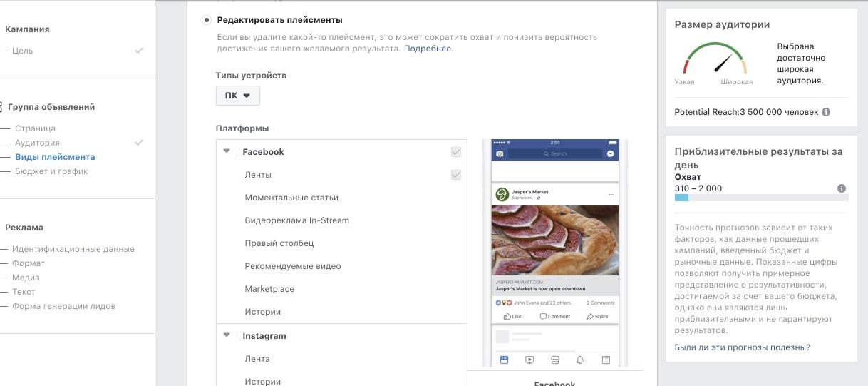Click the three-dots menu on Jasper's Market post
Image resolution: width=868 pixels, height=386 pixels.
(x=611, y=195)
